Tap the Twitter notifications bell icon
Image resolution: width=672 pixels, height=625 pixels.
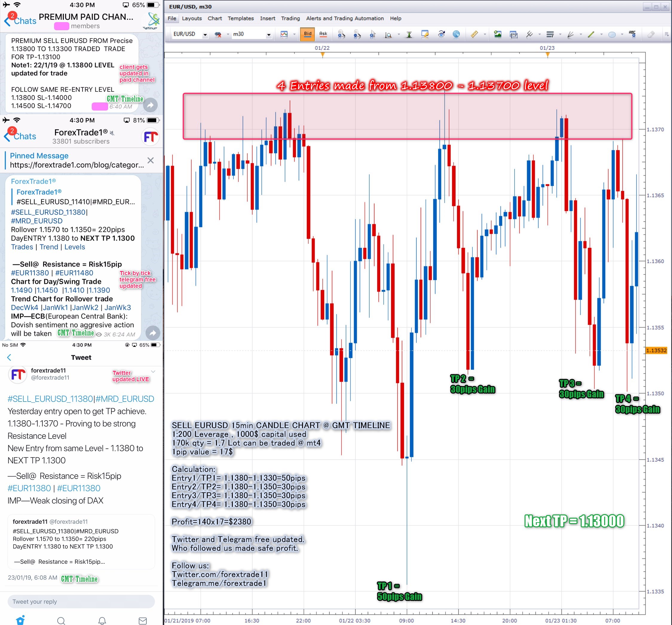click(102, 621)
